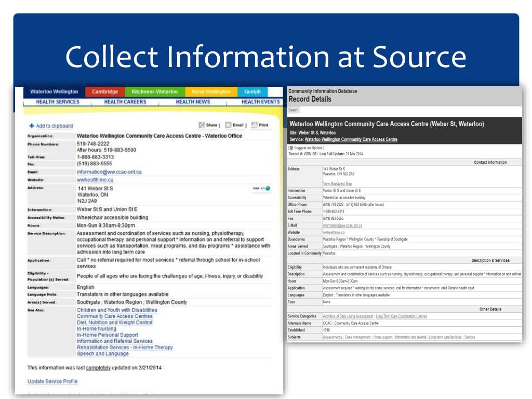
Task: Click the Translators in other languages available note in healthline page
Action: [x=123, y=295]
